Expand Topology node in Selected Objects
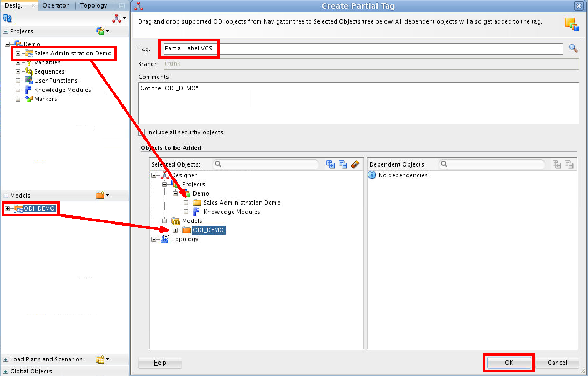This screenshot has width=588, height=376. pos(154,240)
